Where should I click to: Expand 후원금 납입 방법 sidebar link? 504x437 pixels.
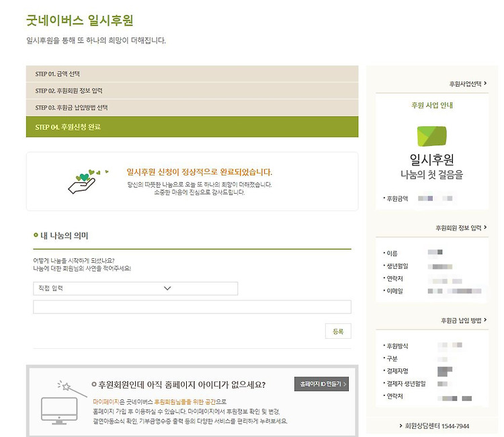464,320
